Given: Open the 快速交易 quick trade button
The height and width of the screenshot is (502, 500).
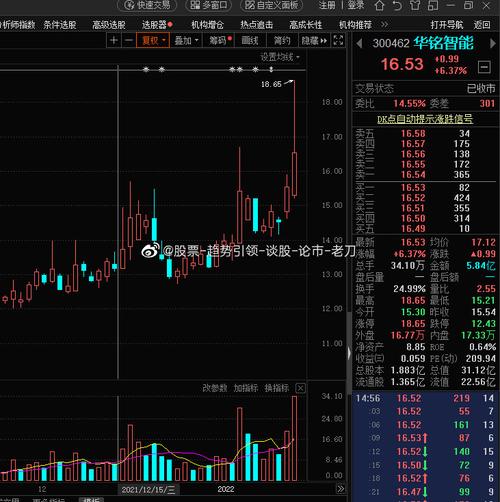Looking at the screenshot, I should [x=147, y=5].
